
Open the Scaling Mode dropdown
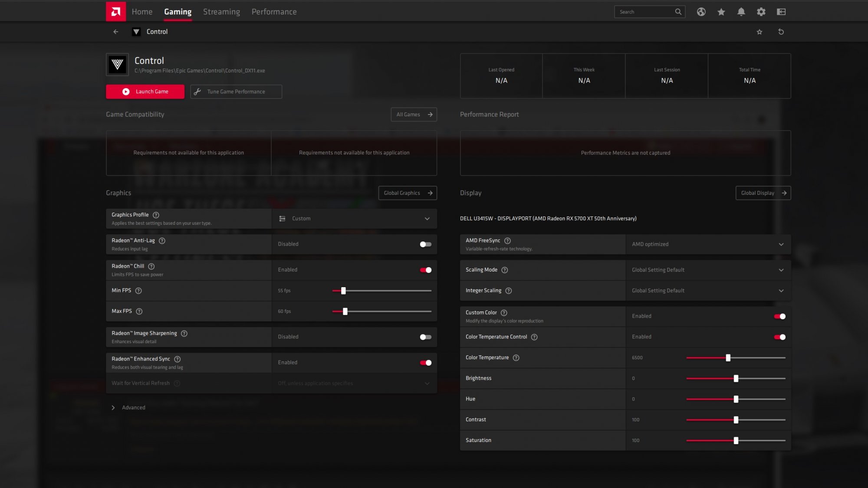(708, 270)
